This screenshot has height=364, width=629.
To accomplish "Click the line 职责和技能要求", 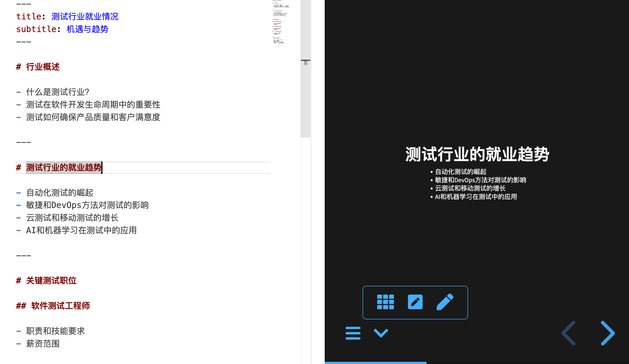I will [x=55, y=331].
